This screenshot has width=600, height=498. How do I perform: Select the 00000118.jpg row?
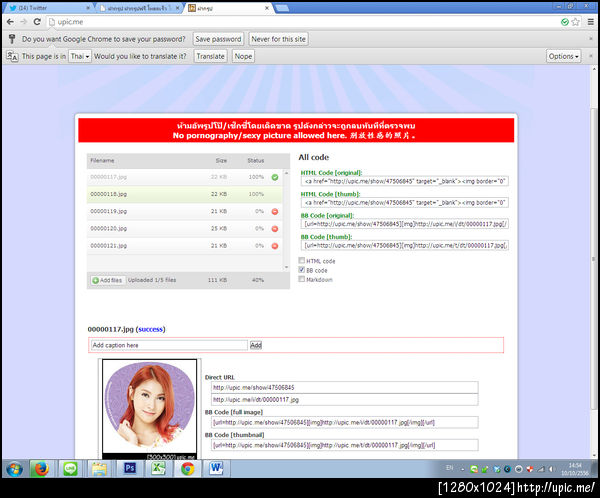[184, 194]
